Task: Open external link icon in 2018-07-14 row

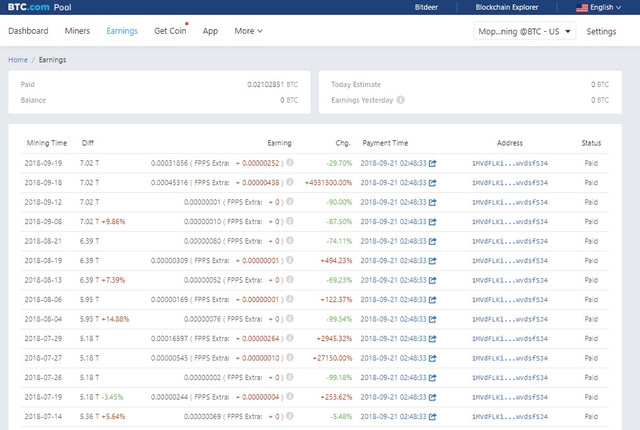Action: (x=433, y=417)
